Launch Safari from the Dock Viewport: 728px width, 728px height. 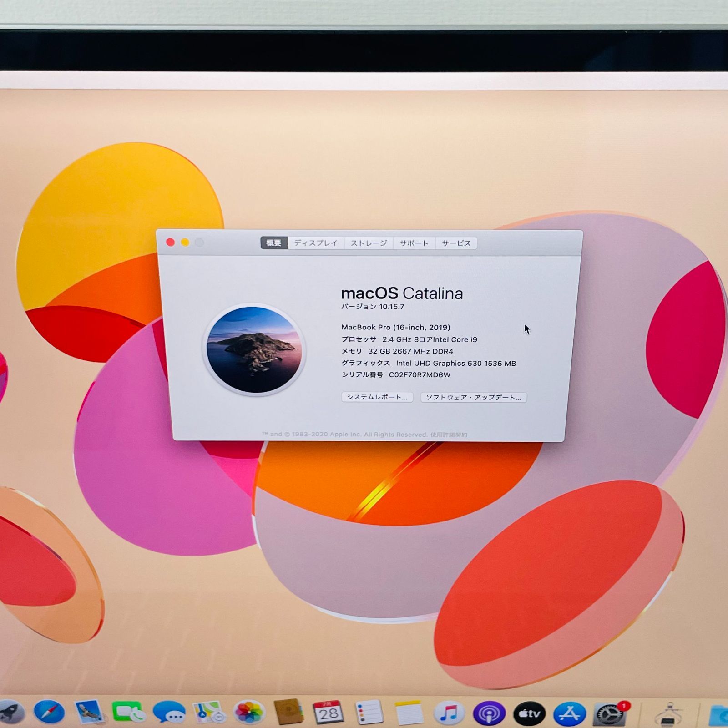tap(50, 713)
